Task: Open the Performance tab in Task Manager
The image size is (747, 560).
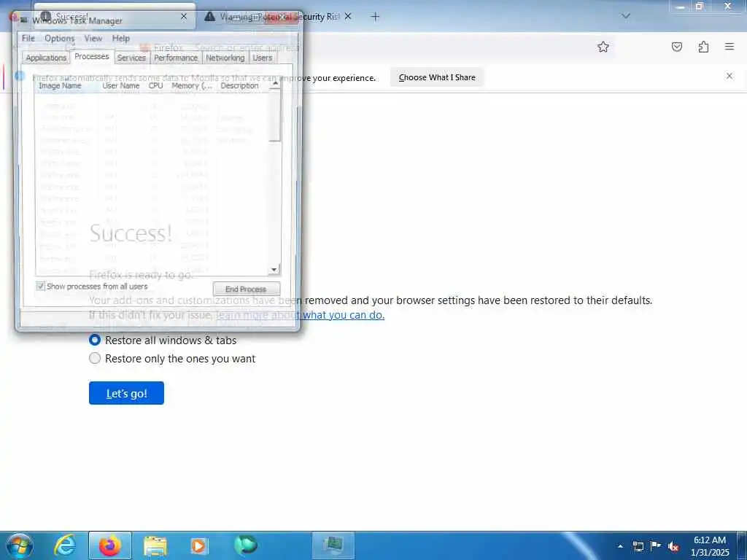Action: [x=176, y=58]
